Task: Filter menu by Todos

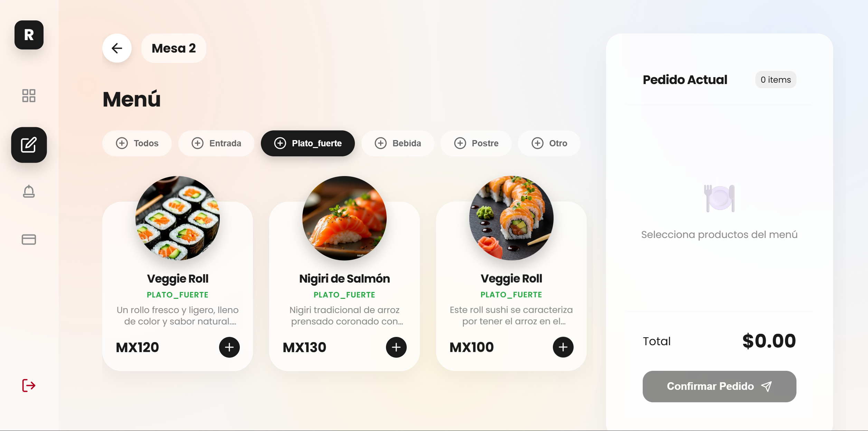Action: pyautogui.click(x=137, y=143)
